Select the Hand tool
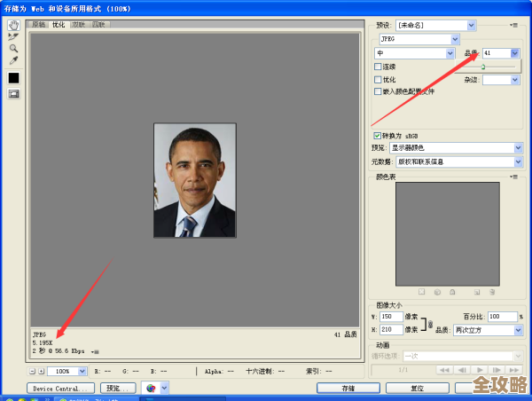Screen dimensions: 532x401 tap(13, 25)
